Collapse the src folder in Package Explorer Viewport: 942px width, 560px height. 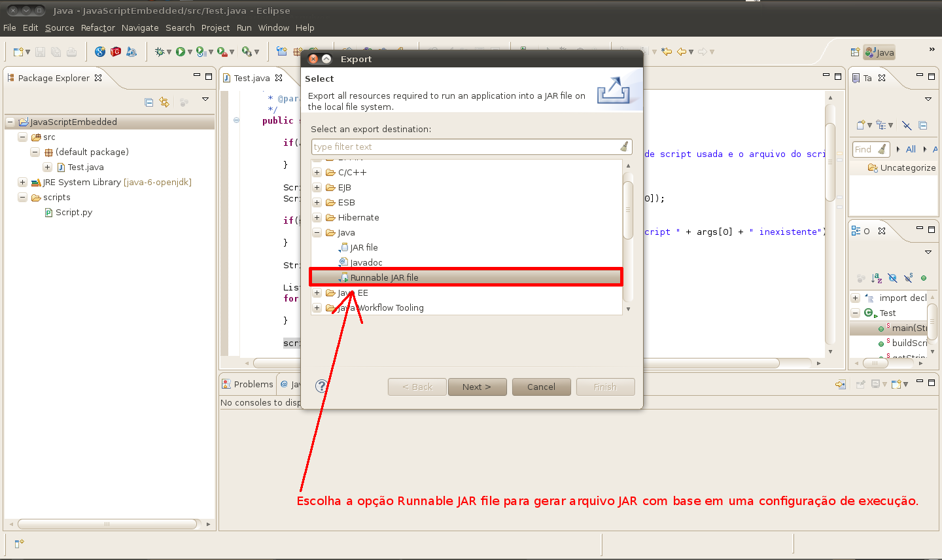point(22,137)
